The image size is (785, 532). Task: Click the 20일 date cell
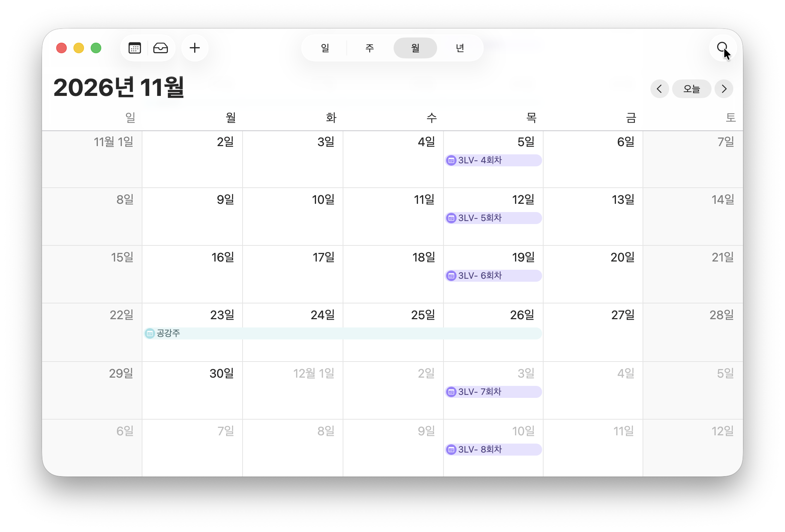pyautogui.click(x=593, y=274)
